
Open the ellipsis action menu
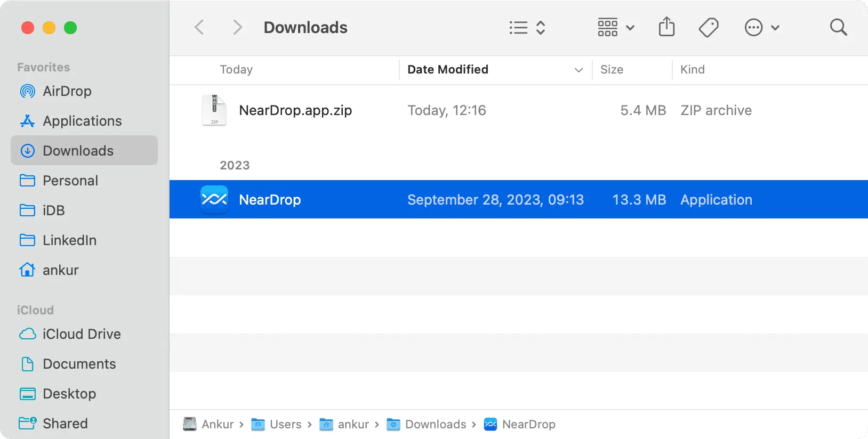click(762, 27)
